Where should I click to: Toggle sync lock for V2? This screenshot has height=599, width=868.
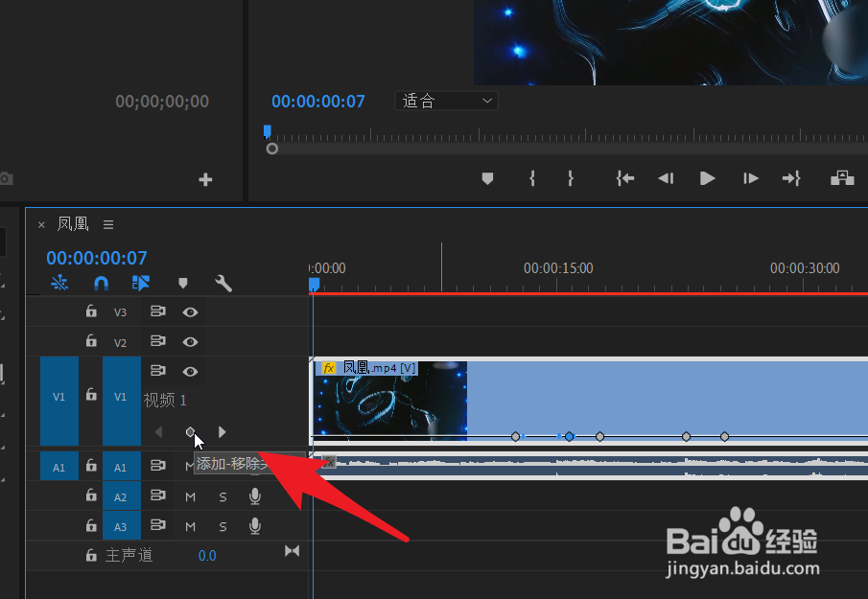coord(157,340)
